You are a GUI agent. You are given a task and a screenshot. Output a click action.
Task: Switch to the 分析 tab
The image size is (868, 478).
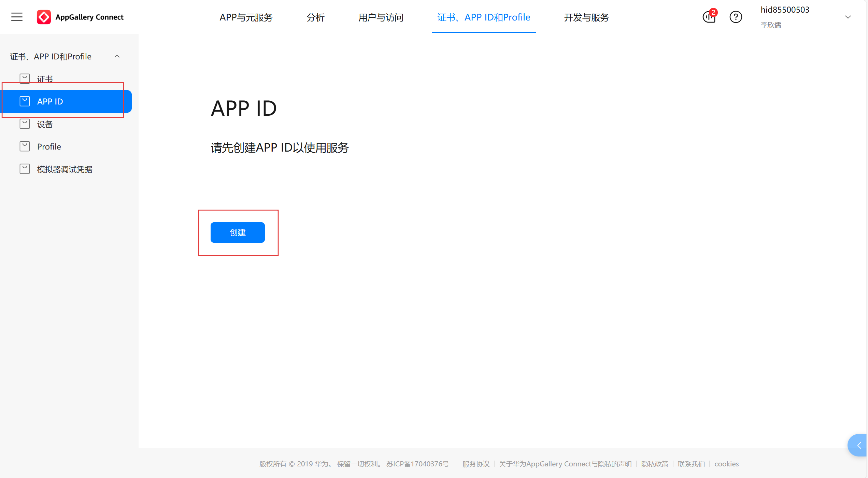(315, 17)
